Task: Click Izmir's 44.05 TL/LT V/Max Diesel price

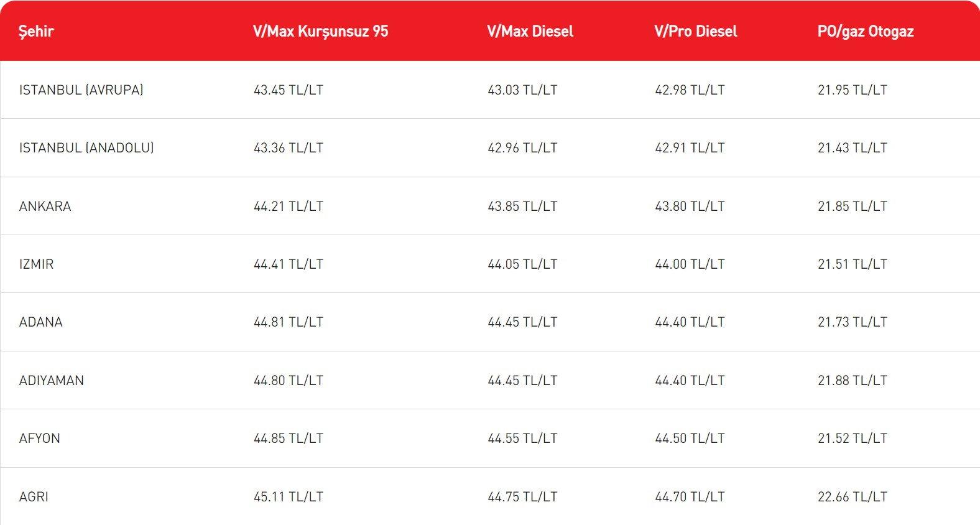Action: pyautogui.click(x=522, y=264)
